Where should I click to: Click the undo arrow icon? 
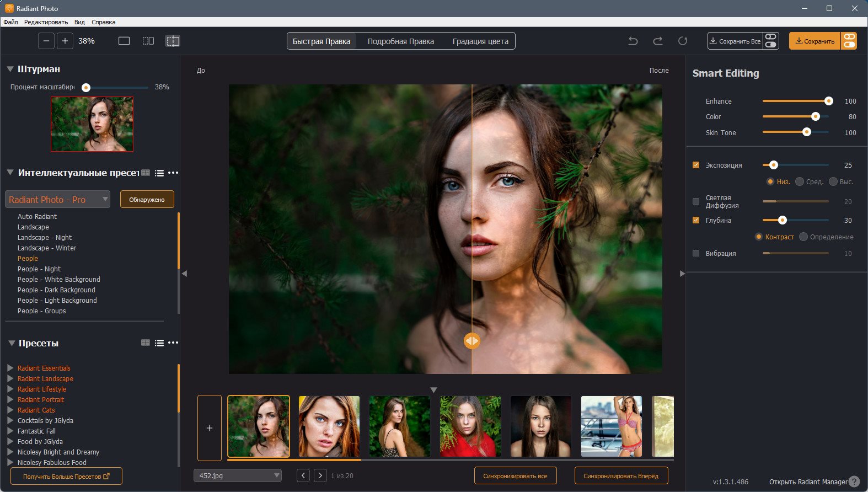point(633,41)
